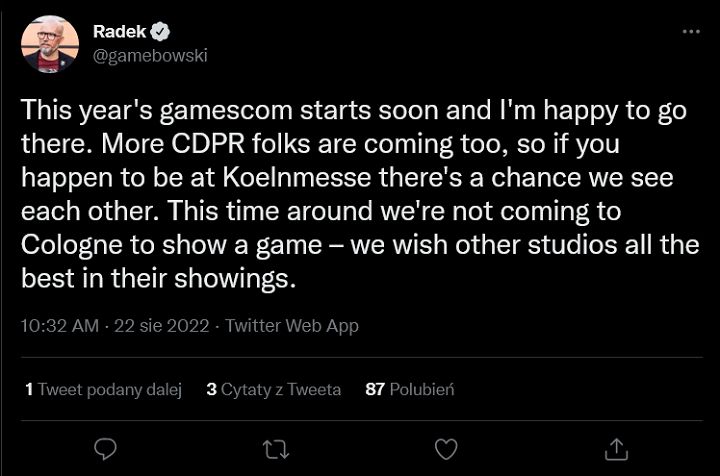Screen dimensions: 720x476
Task: Like the tweet with the heart icon
Action: (x=446, y=449)
